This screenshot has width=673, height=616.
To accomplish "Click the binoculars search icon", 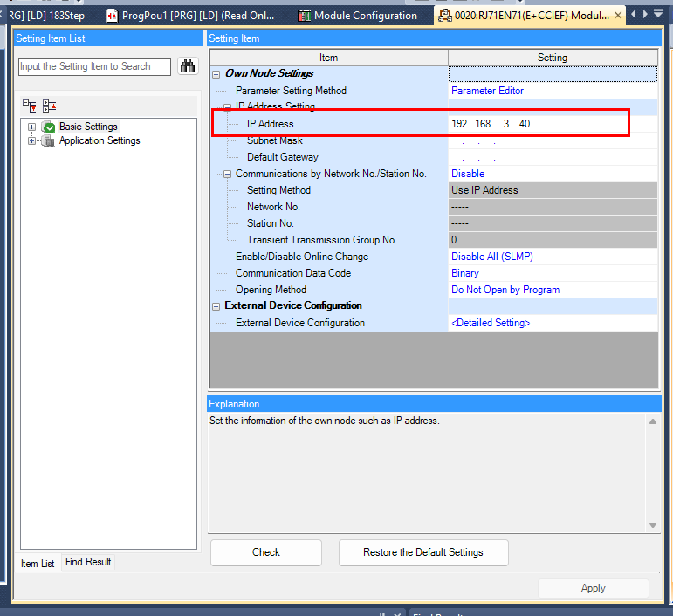I will click(x=188, y=66).
